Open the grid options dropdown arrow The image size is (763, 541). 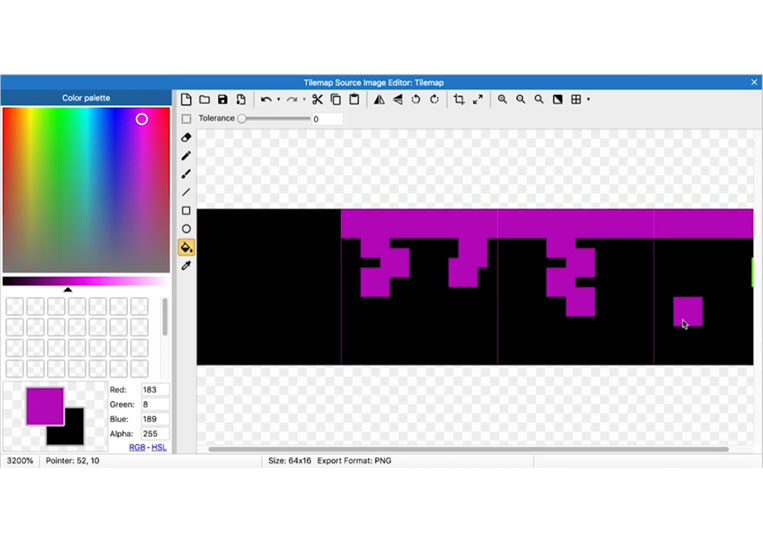tap(588, 100)
